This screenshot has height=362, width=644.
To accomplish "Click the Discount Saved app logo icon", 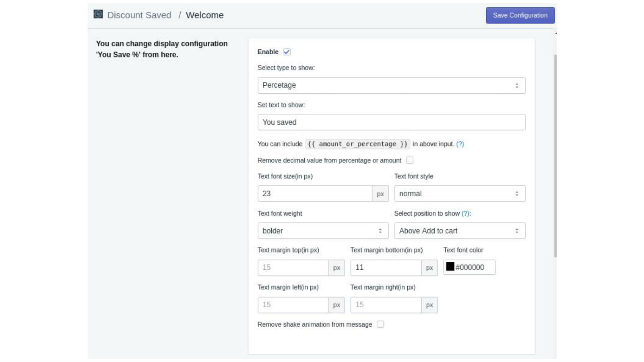I will coord(97,14).
